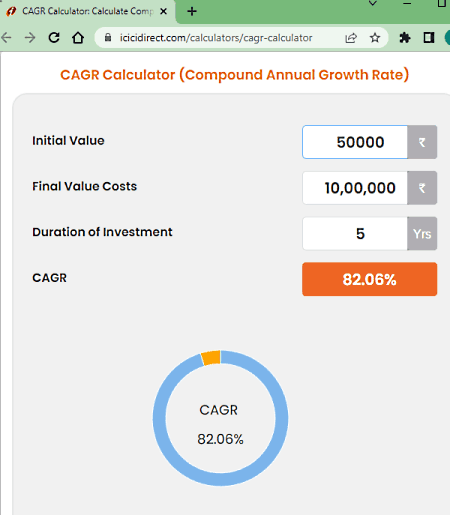Screen dimensions: 450x515
Task: Click the address bar URL
Action: coord(216,38)
